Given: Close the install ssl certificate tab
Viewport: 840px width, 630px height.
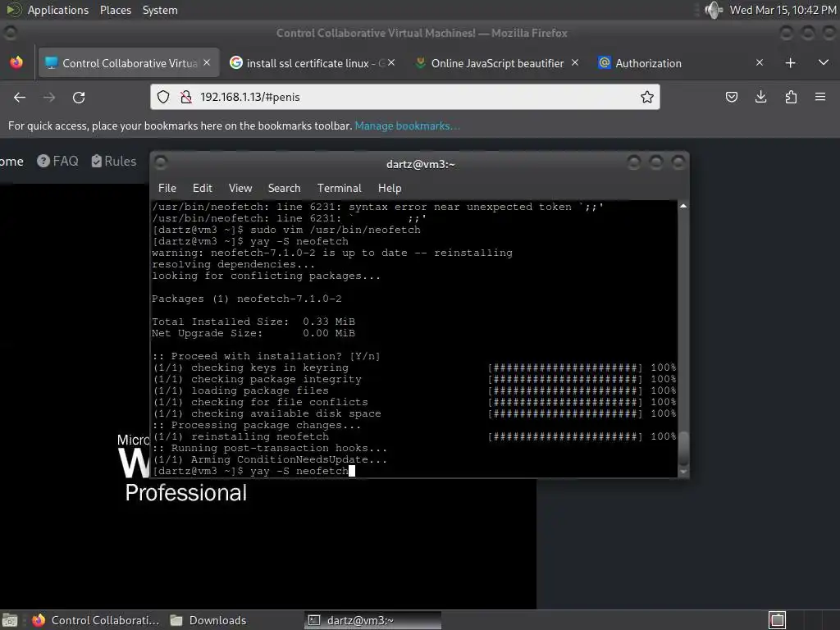Looking at the screenshot, I should 391,62.
